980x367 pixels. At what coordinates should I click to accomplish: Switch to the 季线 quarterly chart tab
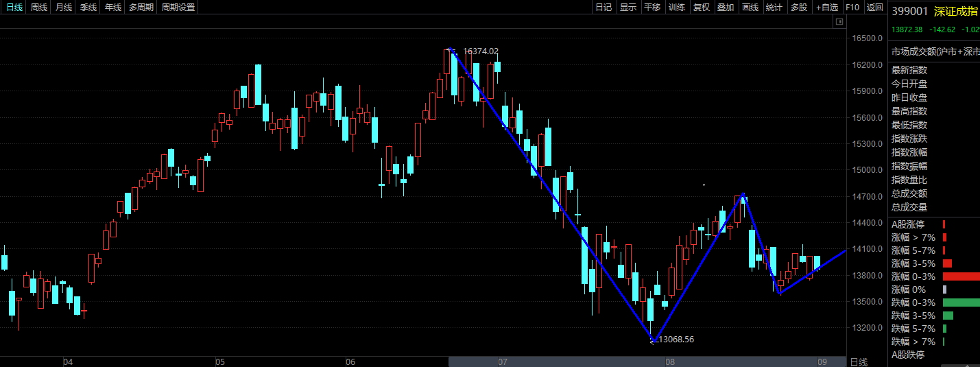tap(88, 8)
